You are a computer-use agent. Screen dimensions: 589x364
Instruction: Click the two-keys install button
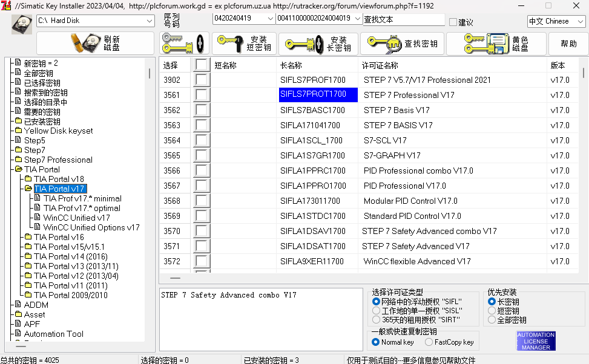pos(184,43)
